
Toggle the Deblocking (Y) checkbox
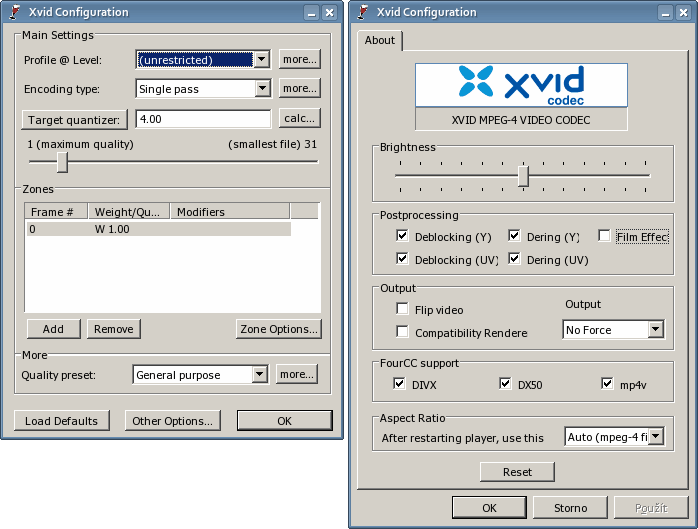pos(402,236)
